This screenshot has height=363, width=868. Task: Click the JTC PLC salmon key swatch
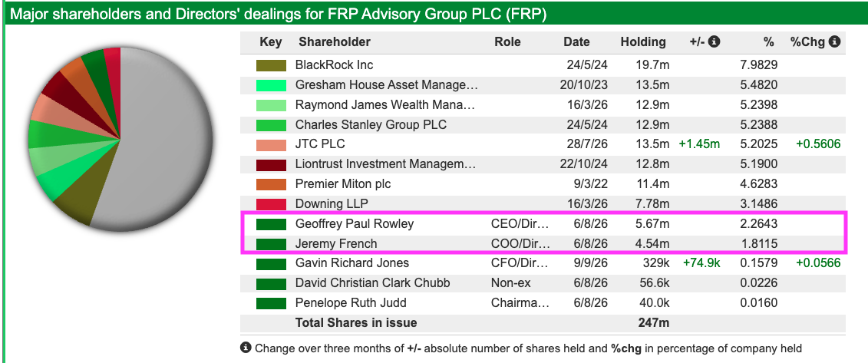tap(271, 144)
